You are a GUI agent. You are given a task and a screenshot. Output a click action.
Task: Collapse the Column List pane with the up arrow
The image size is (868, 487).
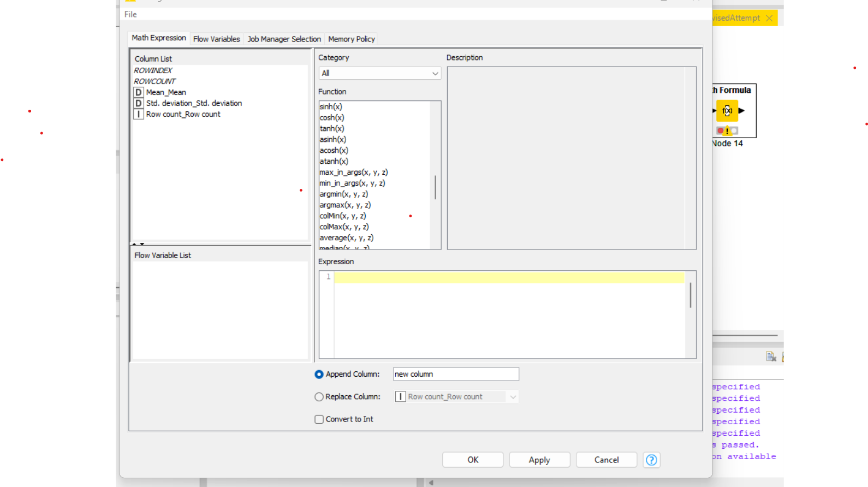134,244
